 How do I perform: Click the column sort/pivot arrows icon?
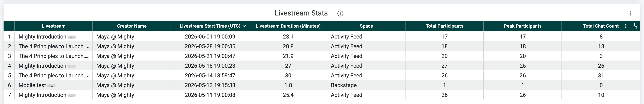point(635,26)
